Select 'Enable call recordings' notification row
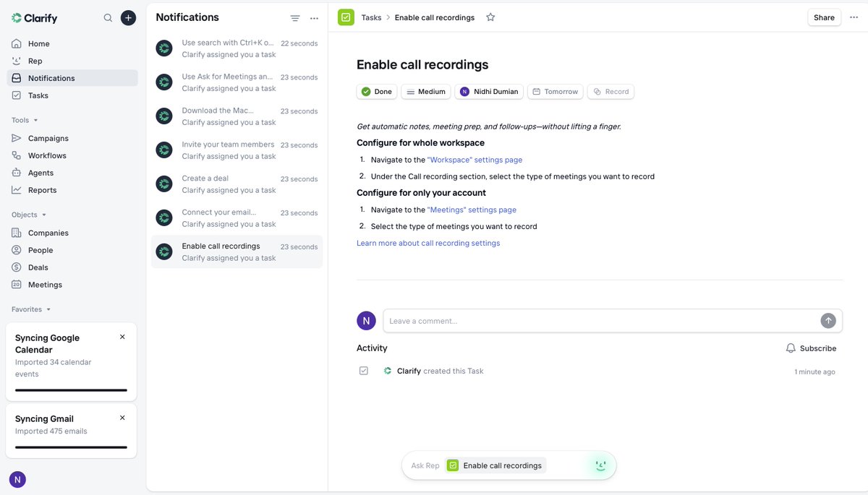The width and height of the screenshot is (868, 495). (237, 252)
